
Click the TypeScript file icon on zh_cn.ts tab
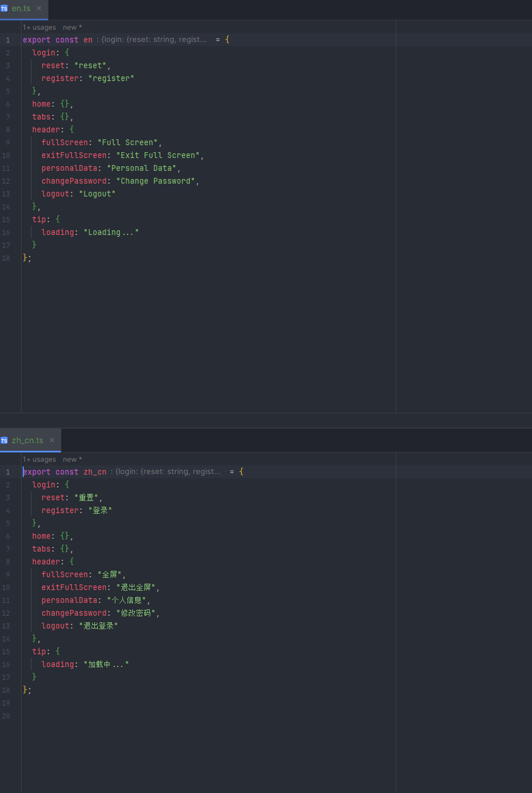4,441
